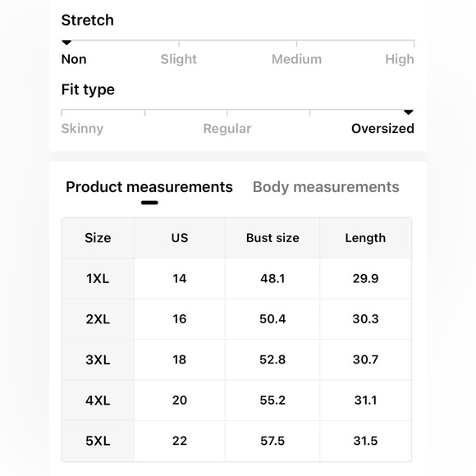Click the Medium label on Stretch scale

(x=296, y=59)
